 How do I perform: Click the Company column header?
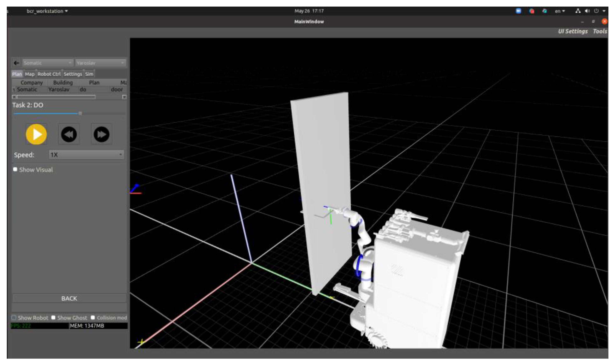[32, 83]
